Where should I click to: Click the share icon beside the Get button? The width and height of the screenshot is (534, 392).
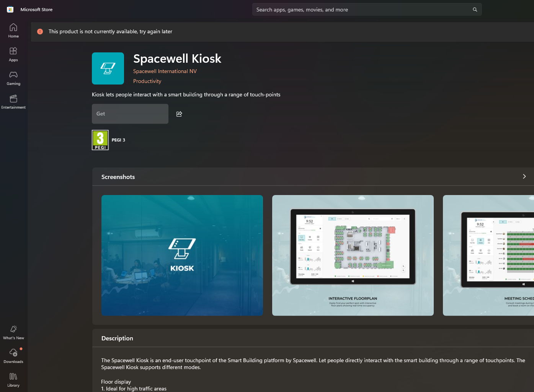tap(179, 114)
